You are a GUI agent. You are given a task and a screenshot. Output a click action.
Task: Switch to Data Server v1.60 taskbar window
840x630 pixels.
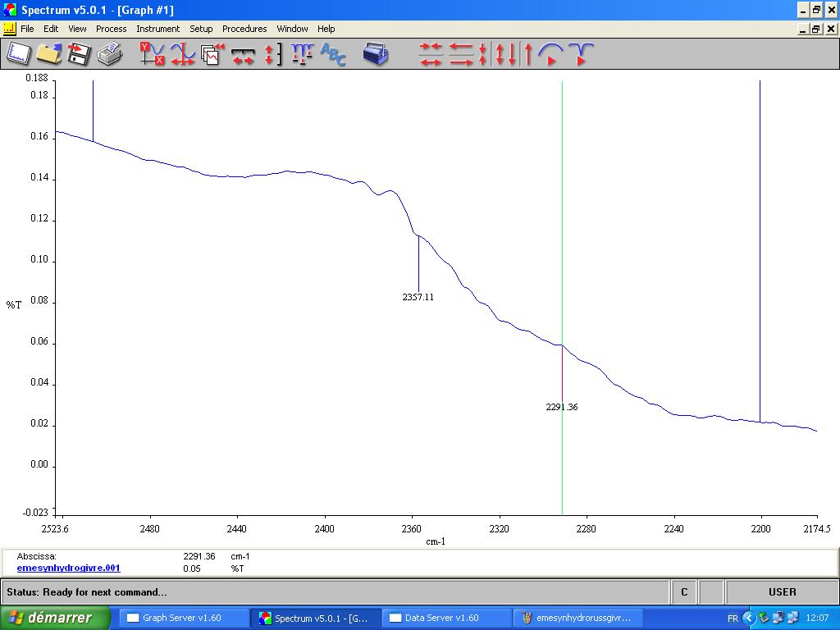pos(441,618)
